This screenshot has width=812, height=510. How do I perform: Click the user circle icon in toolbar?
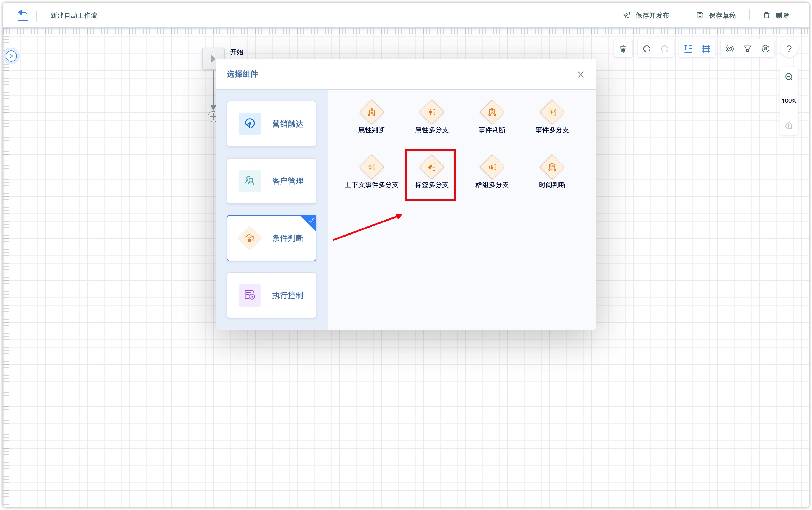point(766,49)
